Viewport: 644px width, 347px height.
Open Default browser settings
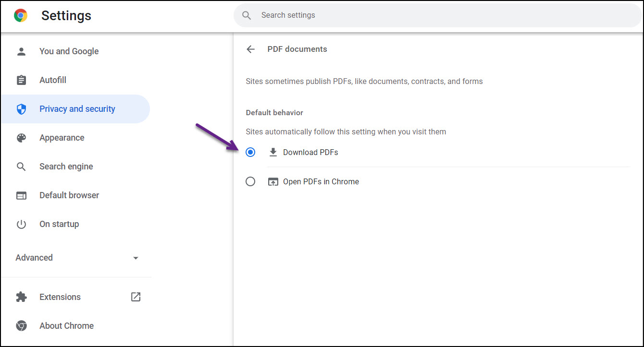pos(75,195)
